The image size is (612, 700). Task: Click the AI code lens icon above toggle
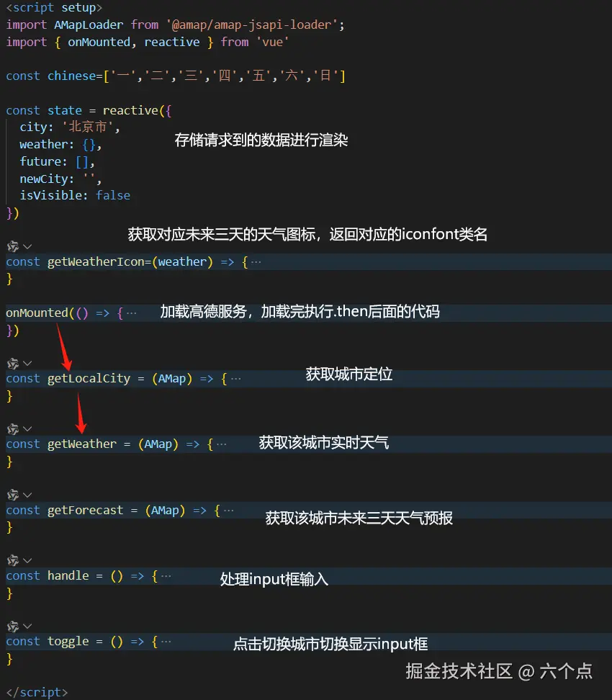[x=13, y=626]
